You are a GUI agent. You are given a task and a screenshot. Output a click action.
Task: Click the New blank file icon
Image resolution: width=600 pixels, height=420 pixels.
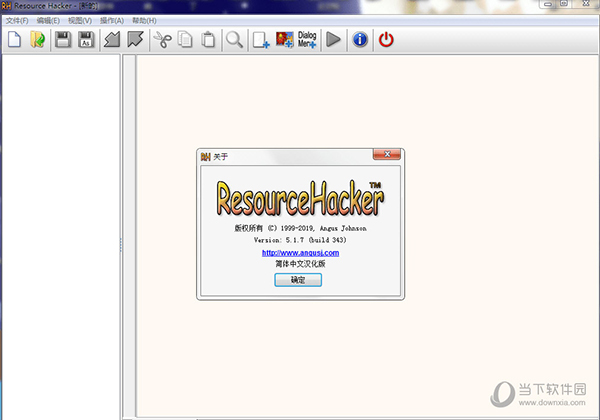(x=15, y=39)
